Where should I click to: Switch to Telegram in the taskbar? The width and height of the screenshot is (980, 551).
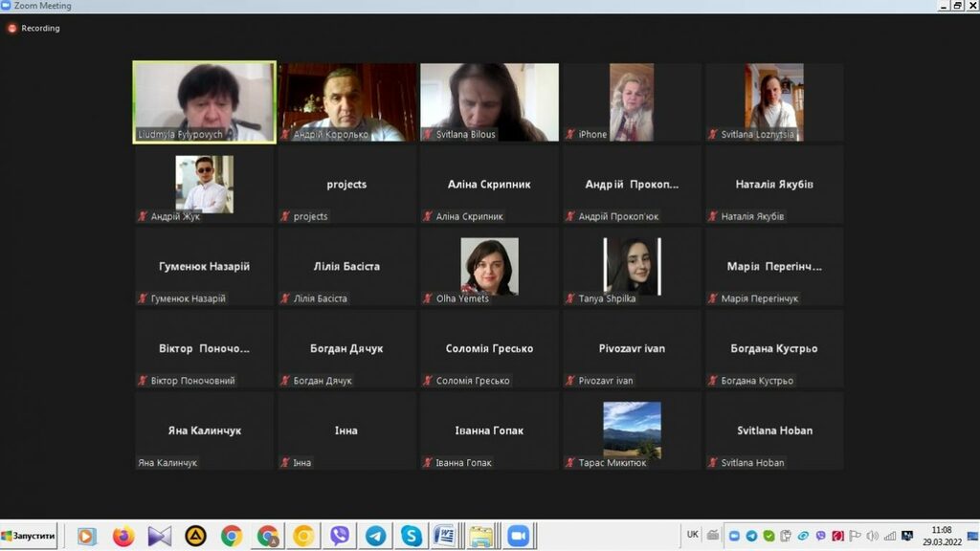(x=376, y=537)
